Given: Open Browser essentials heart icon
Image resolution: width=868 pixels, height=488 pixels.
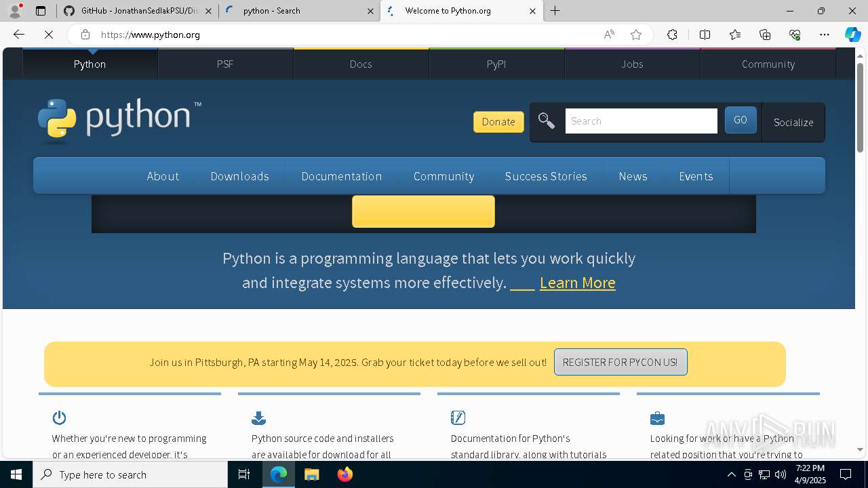Looking at the screenshot, I should tap(795, 35).
